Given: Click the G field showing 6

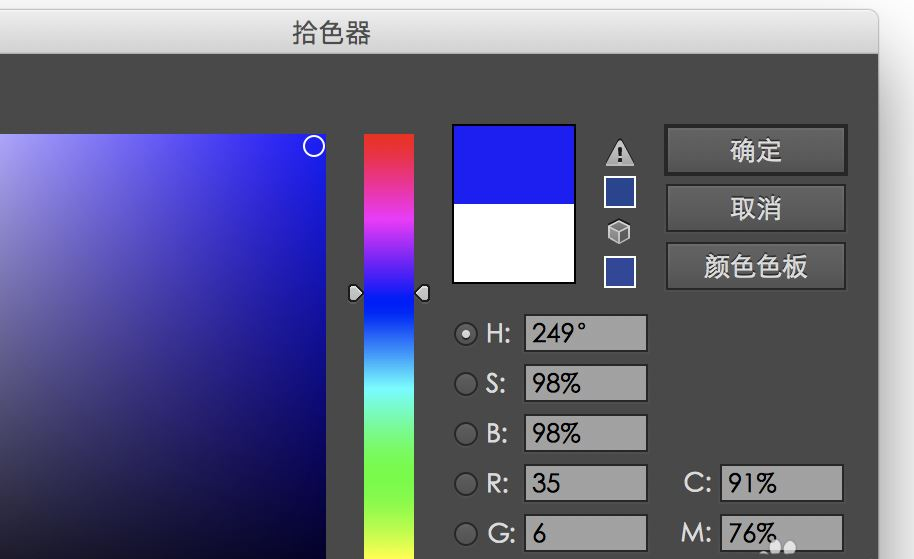Looking at the screenshot, I should (586, 533).
